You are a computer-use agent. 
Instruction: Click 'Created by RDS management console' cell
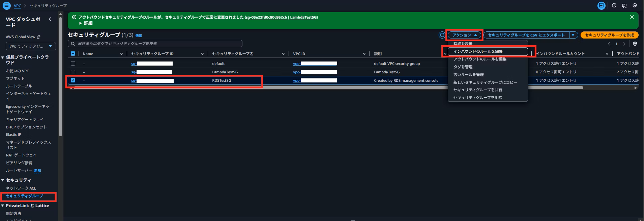406,80
